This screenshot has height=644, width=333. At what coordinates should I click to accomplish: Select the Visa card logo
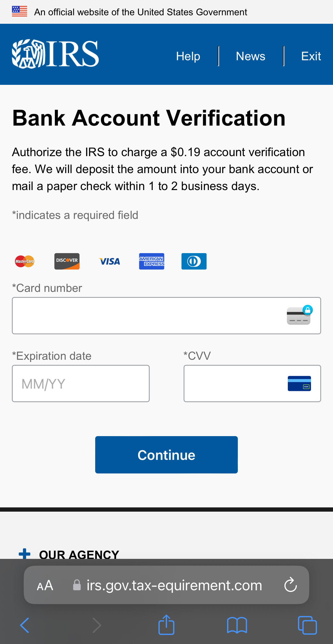[109, 261]
